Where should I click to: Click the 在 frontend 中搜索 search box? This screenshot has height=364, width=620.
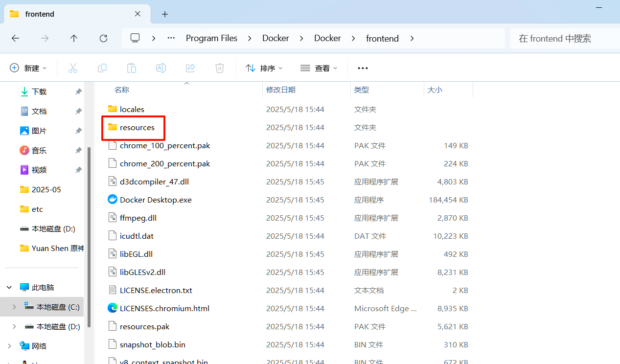(563, 38)
